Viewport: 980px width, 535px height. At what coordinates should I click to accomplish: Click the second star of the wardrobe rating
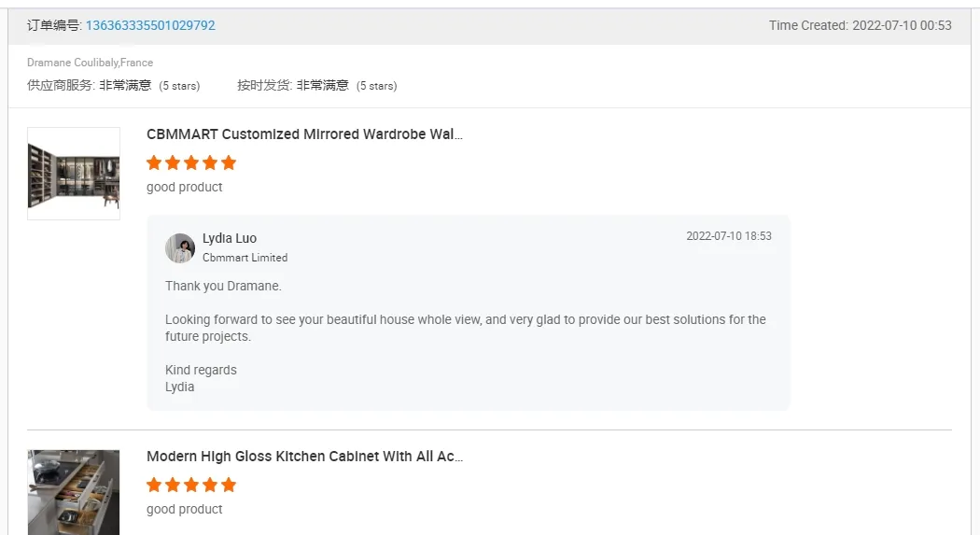(173, 162)
